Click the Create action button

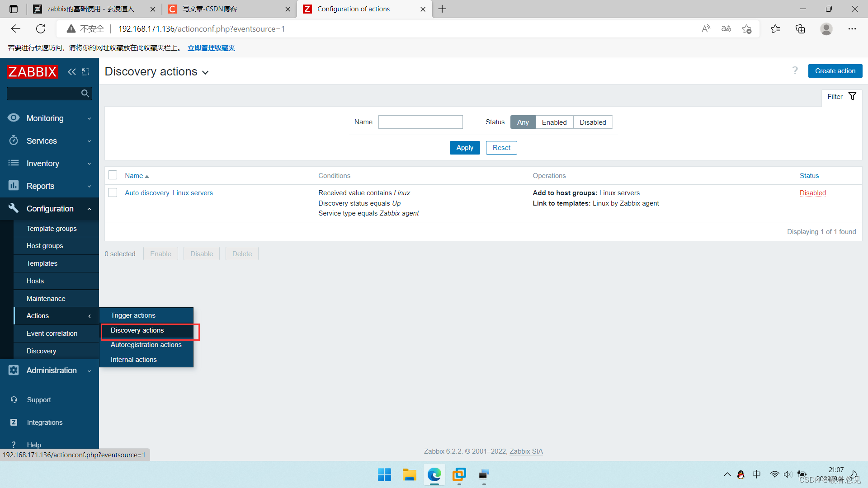tap(835, 71)
